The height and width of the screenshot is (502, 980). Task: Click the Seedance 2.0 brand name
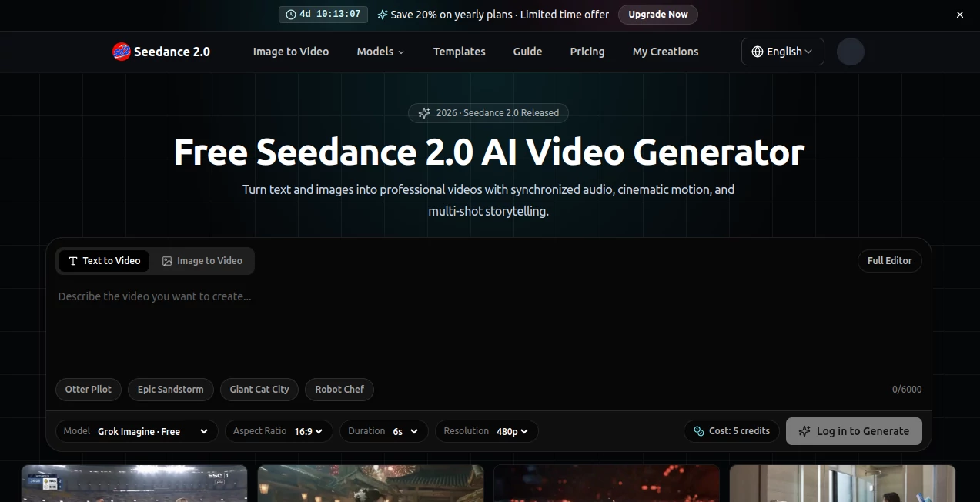pos(172,52)
